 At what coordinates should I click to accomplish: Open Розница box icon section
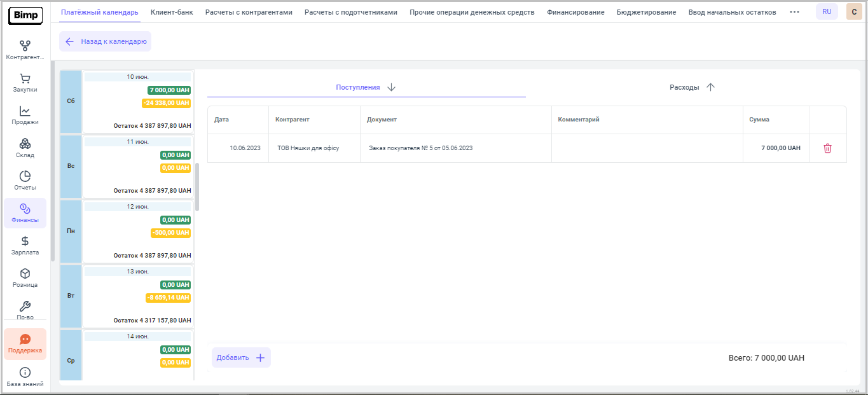25,278
